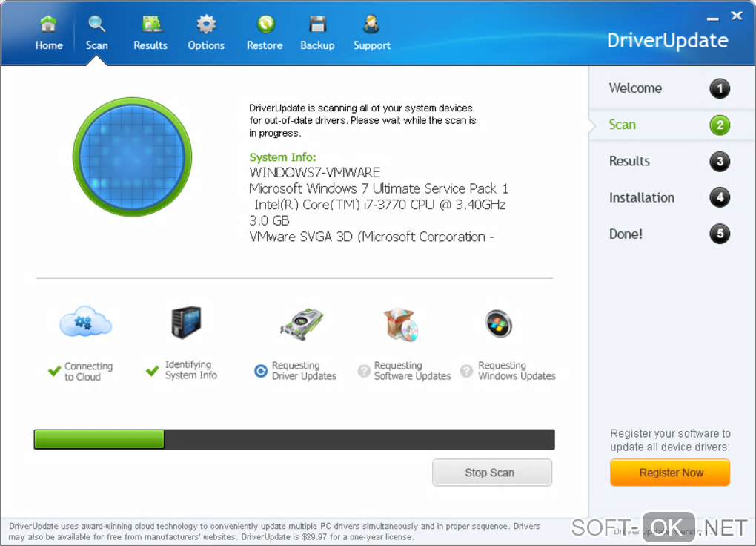The height and width of the screenshot is (546, 756).
Task: Go to the Welcome step
Action: tap(635, 88)
